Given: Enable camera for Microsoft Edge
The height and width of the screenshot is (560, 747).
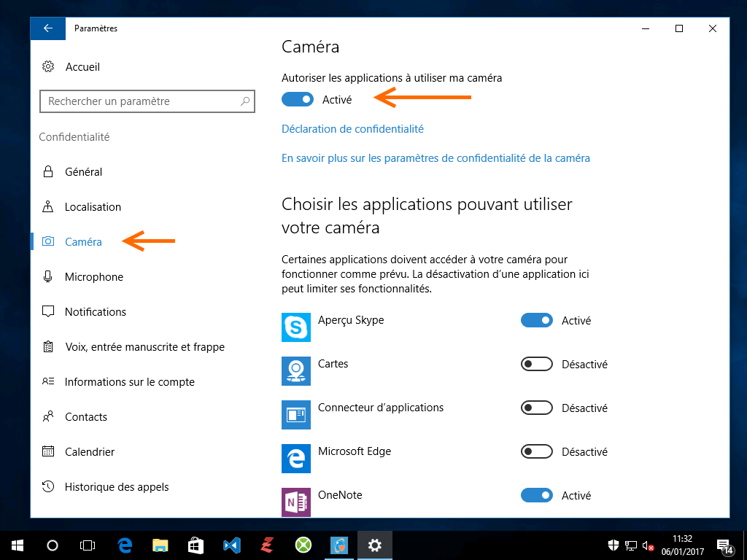Looking at the screenshot, I should 537,451.
